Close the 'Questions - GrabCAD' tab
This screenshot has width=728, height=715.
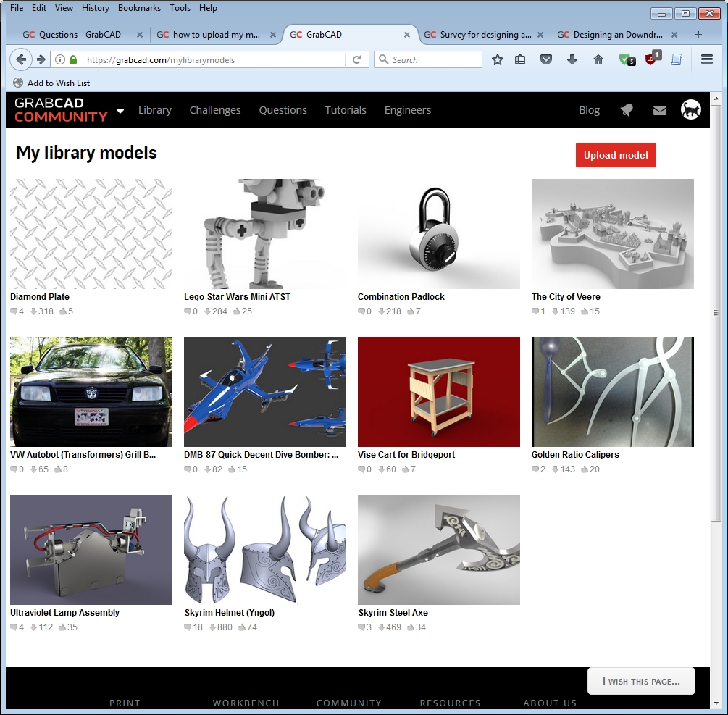(139, 35)
